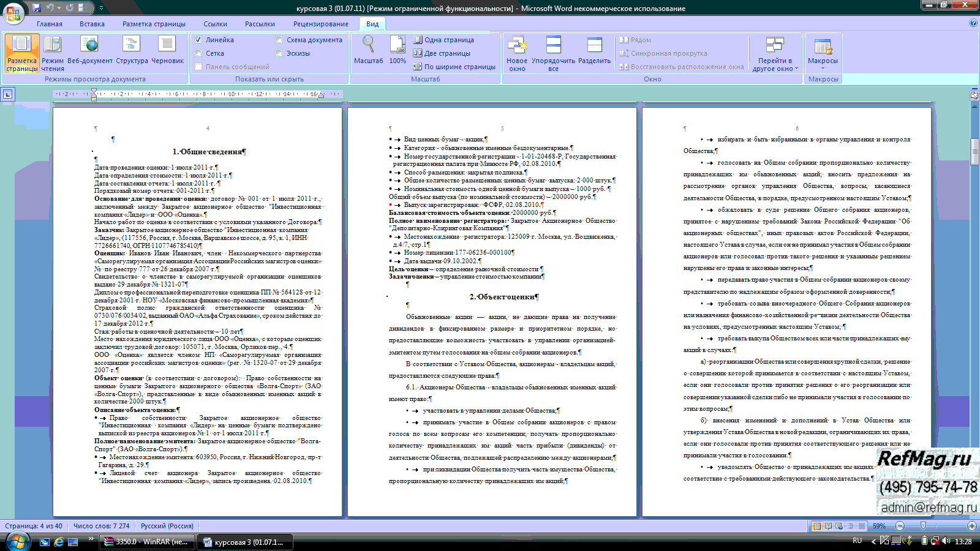Enable the Сетка gridlines checkbox
The width and height of the screenshot is (980, 551).
[198, 53]
